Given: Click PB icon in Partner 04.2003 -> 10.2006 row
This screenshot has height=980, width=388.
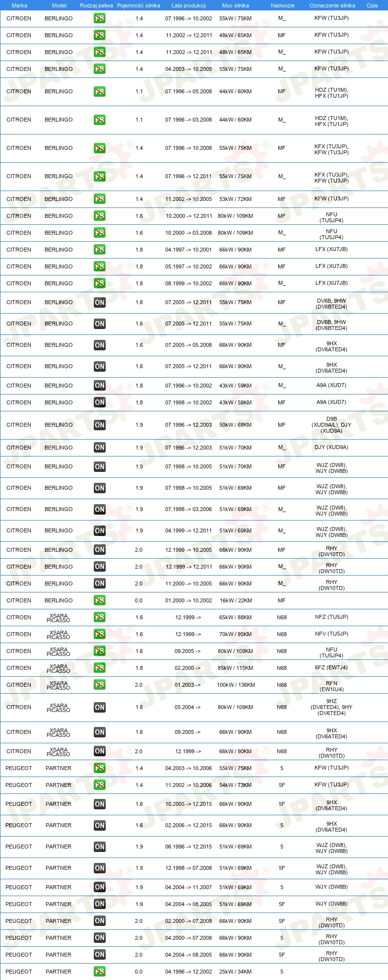Looking at the screenshot, I should pos(100,768).
